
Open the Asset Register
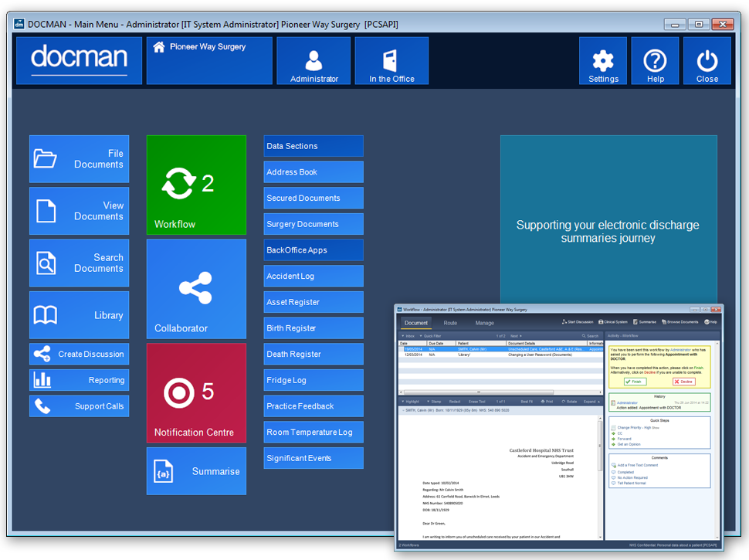(313, 302)
